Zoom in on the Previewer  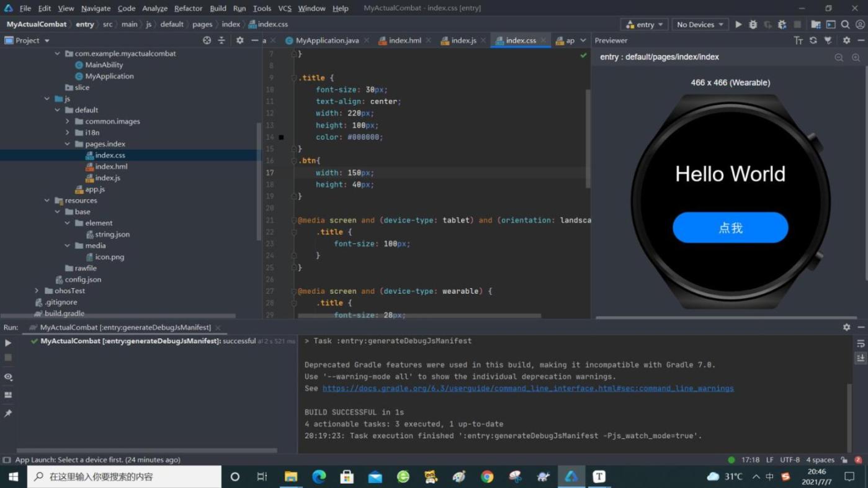click(856, 57)
